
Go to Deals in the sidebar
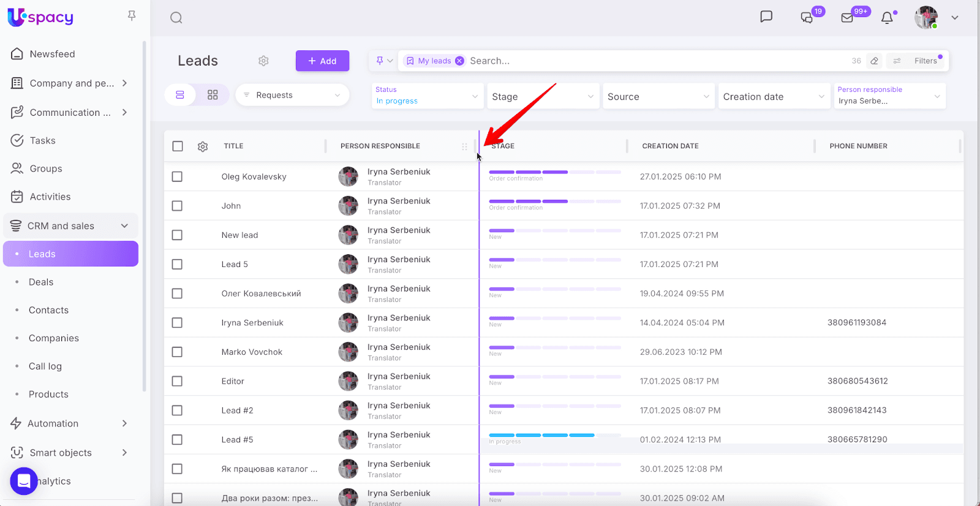41,282
